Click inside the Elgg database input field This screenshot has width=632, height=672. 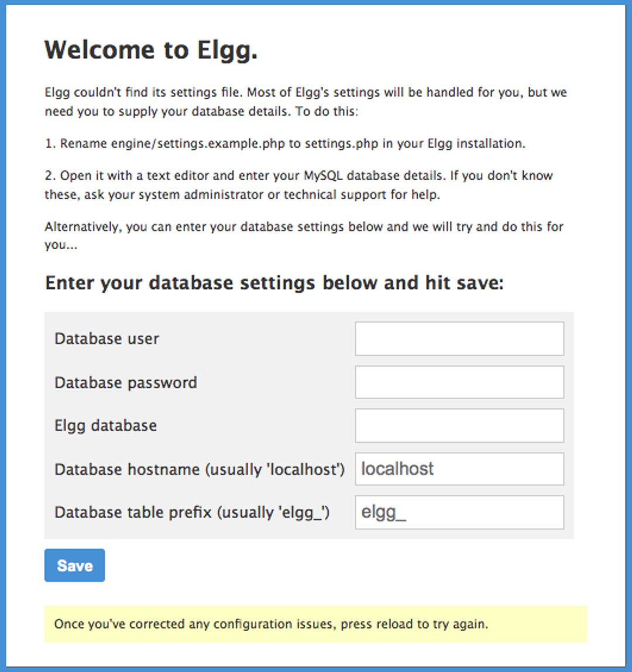pos(458,425)
